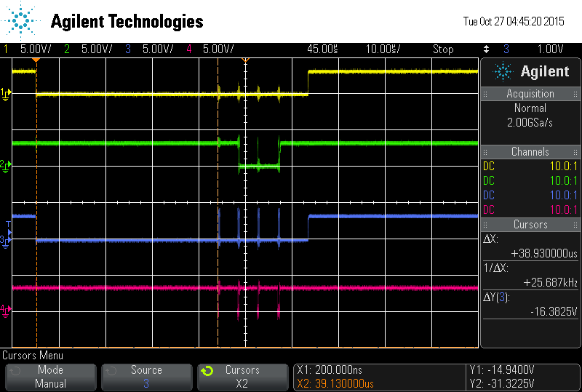Click channel 3 scale 5.00V/ readout
The width and height of the screenshot is (582, 392).
tap(158, 49)
